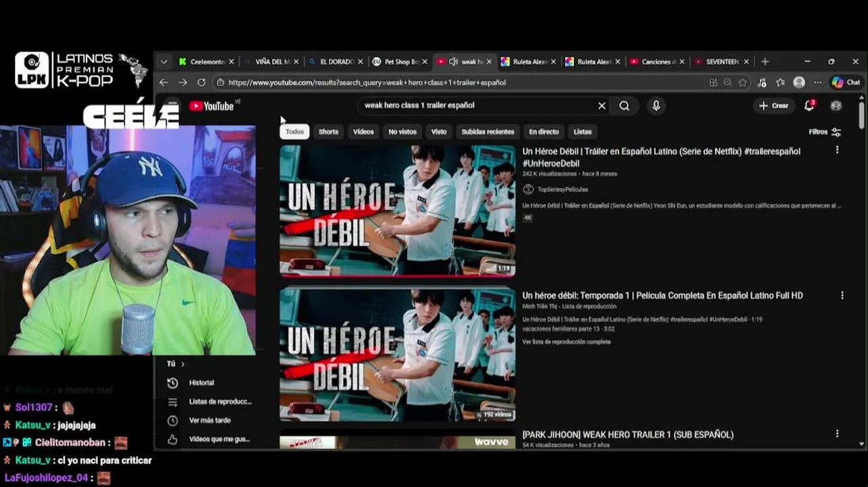Open the browser profile avatar icon
868x487 pixels.
[799, 83]
